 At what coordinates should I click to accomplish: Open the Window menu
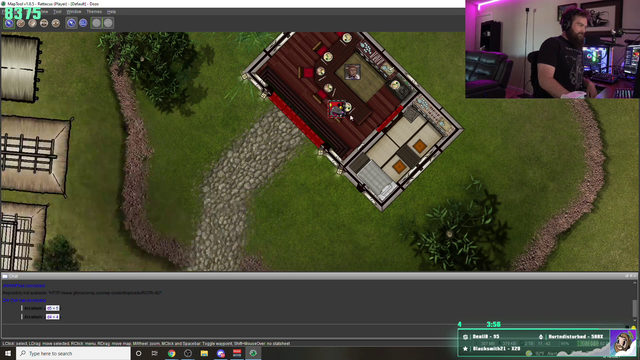coord(74,12)
